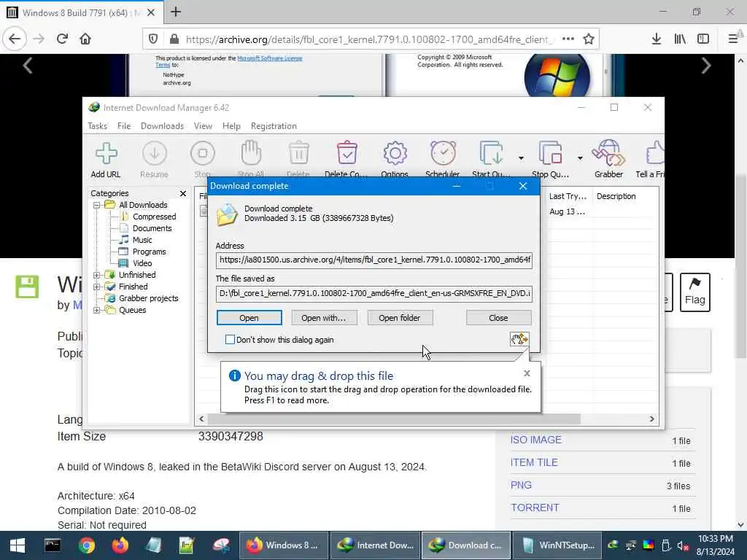Open Start Queue dropdown arrow
Screen dimensions: 747x560
point(521,157)
